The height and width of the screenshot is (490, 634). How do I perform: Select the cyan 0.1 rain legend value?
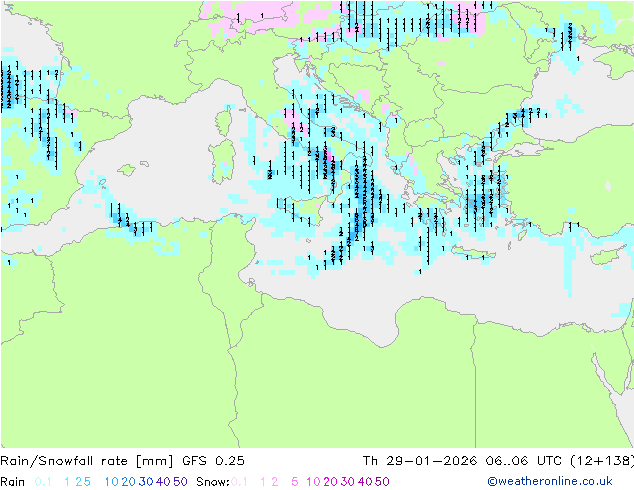coord(43,482)
